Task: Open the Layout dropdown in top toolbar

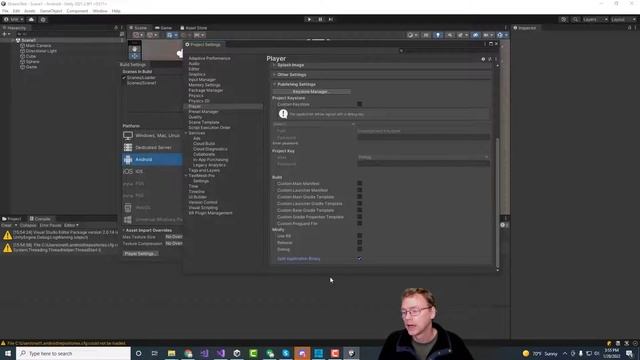Action: tap(623, 19)
